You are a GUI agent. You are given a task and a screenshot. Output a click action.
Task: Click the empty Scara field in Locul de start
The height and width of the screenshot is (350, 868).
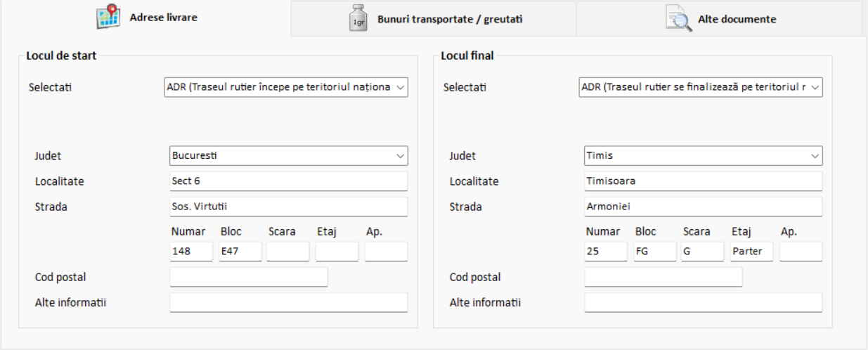288,252
